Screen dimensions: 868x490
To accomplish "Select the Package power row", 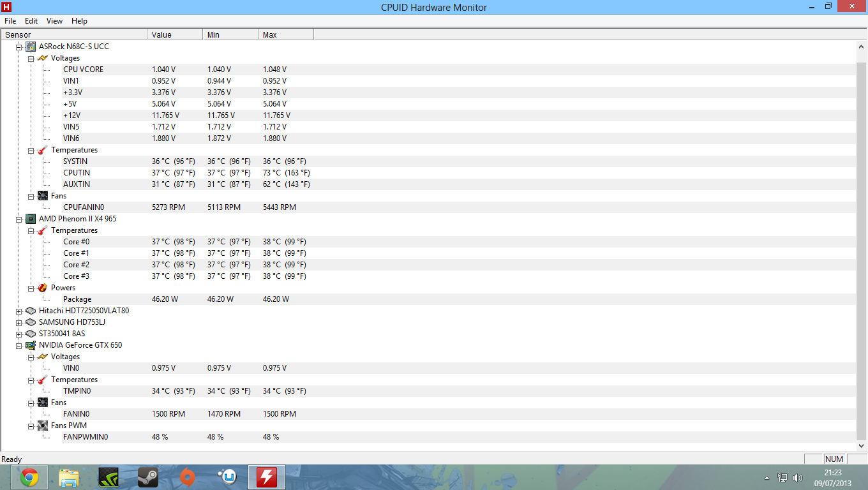I will pos(428,299).
